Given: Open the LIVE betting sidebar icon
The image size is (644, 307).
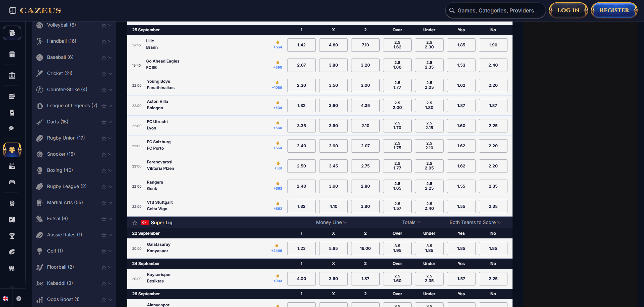Looking at the screenshot, I should [x=12, y=166].
